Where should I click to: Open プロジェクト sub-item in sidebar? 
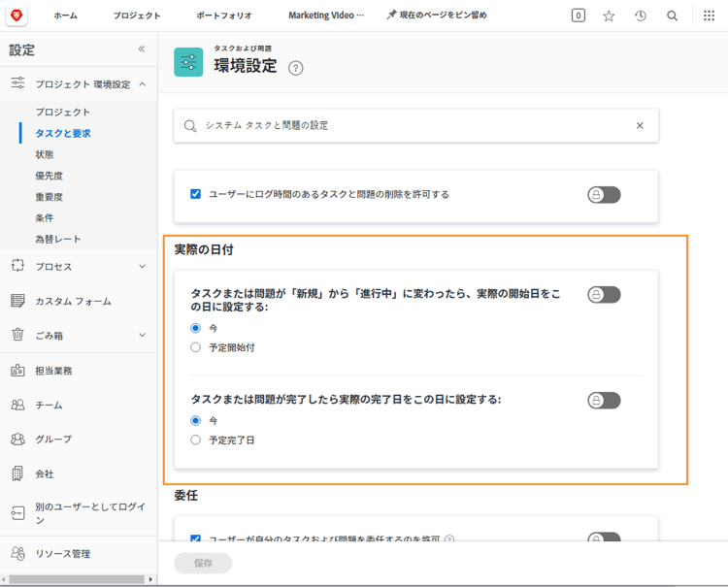(x=63, y=112)
